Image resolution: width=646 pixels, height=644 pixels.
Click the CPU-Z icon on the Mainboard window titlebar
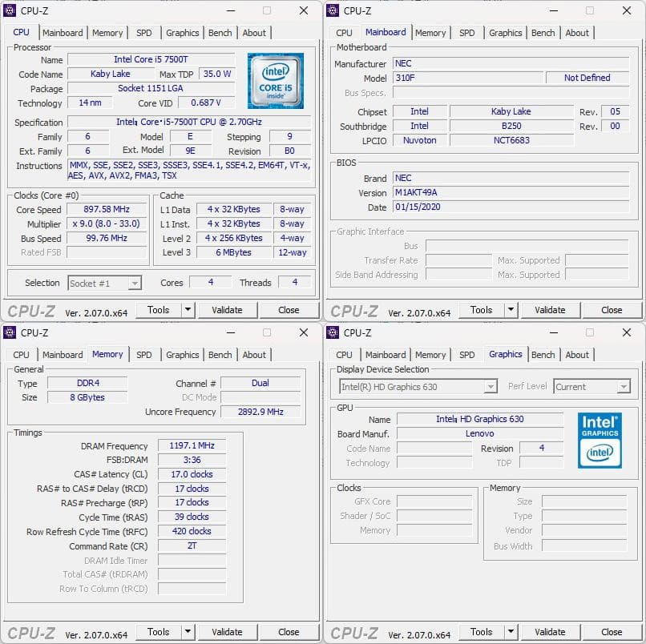[333, 10]
